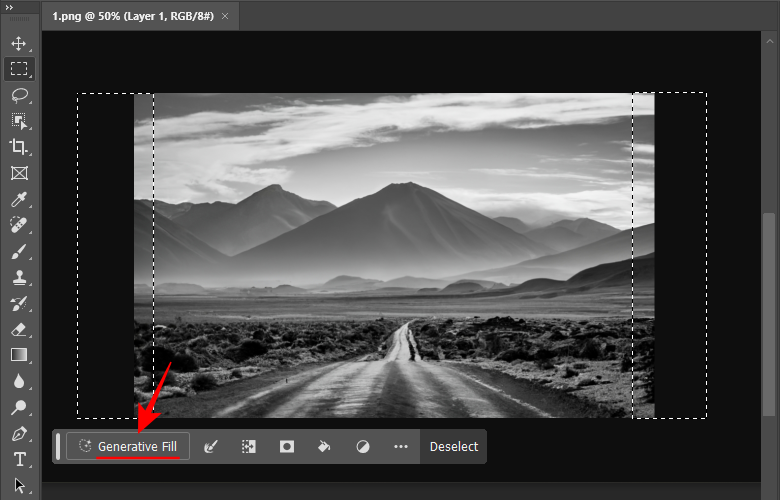Click the vertical scrollbar thumb
The height and width of the screenshot is (500, 780).
[x=769, y=314]
